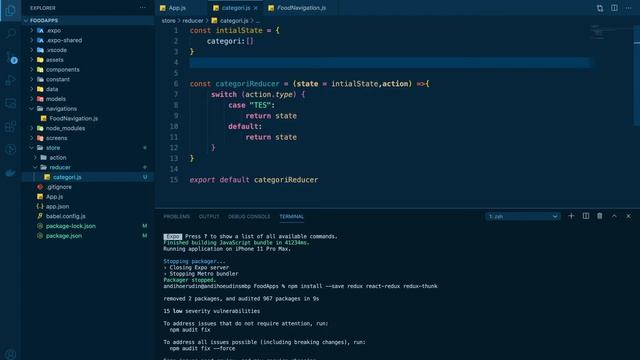The height and width of the screenshot is (360, 640).
Task: Close the categori.js editor tab
Action: coord(256,8)
